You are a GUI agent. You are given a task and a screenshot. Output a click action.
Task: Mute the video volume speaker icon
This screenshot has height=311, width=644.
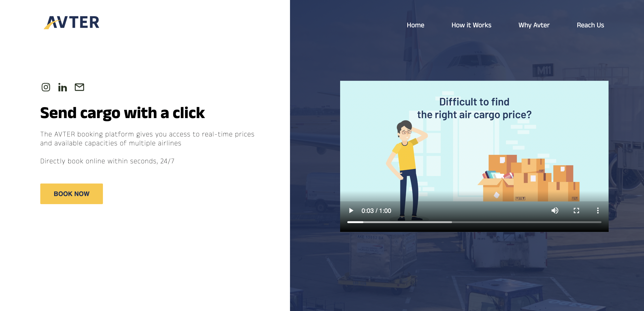tap(555, 211)
